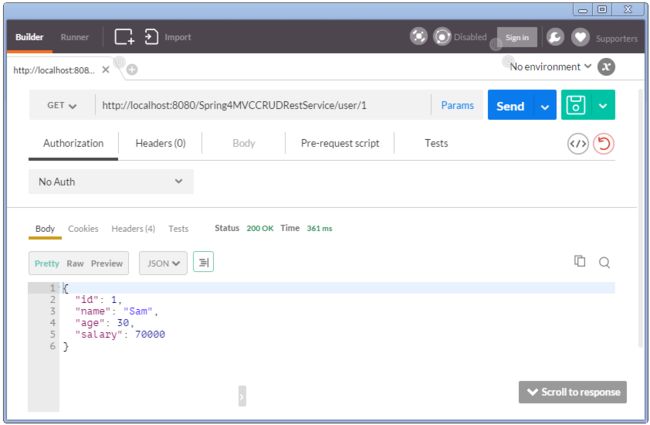Click Scroll to response button
Screen dimensions: 650x425
click(572, 392)
